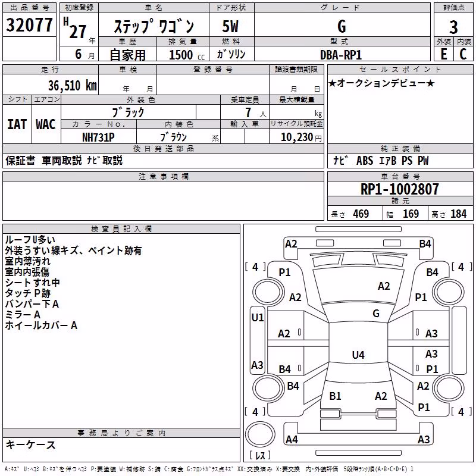
Task: Select the model code DBA-RP1
Action: 341,55
